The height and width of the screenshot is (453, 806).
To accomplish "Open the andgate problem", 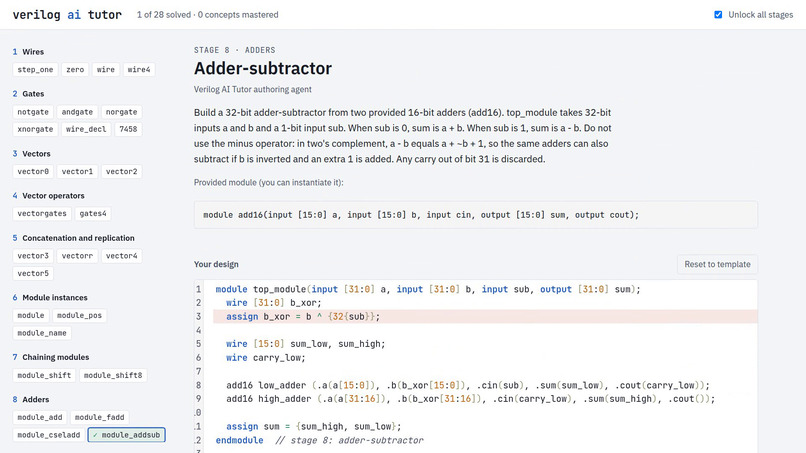I will 77,112.
